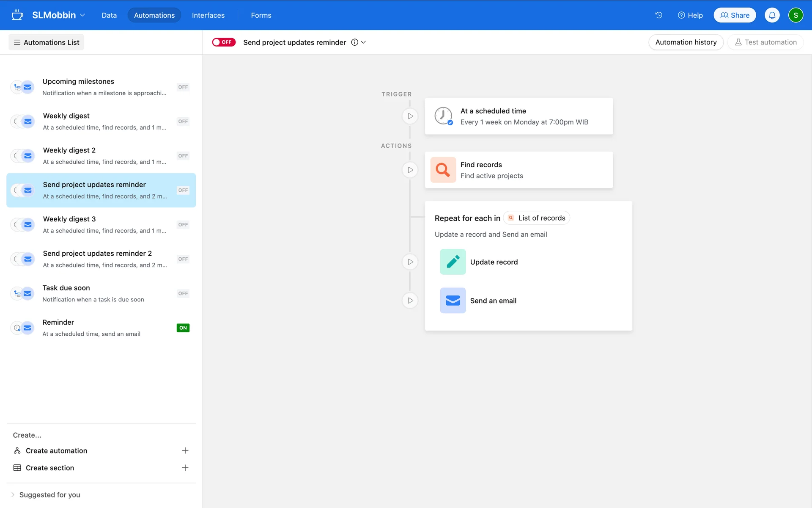Screen dimensions: 812x508
Task: Click the Update record pencil icon
Action: tap(453, 262)
